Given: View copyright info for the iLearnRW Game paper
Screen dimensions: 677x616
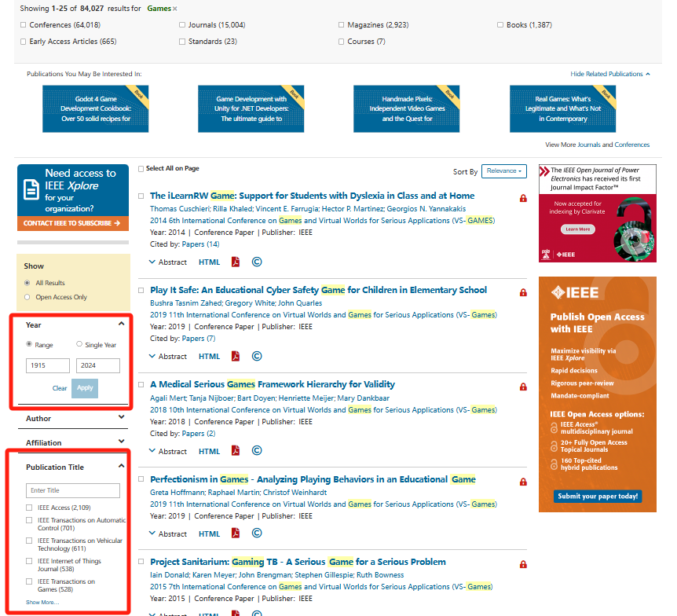Looking at the screenshot, I should (257, 262).
